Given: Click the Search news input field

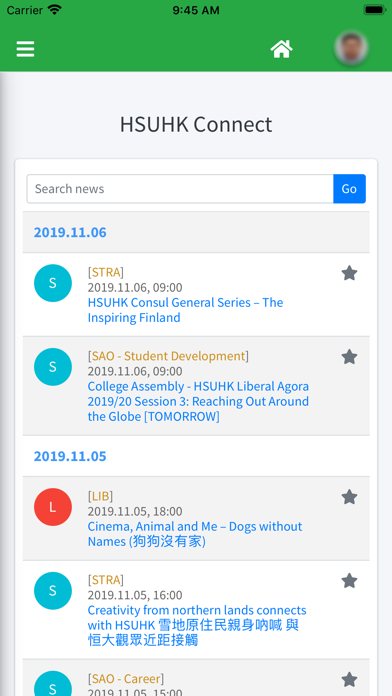Looking at the screenshot, I should (x=180, y=189).
